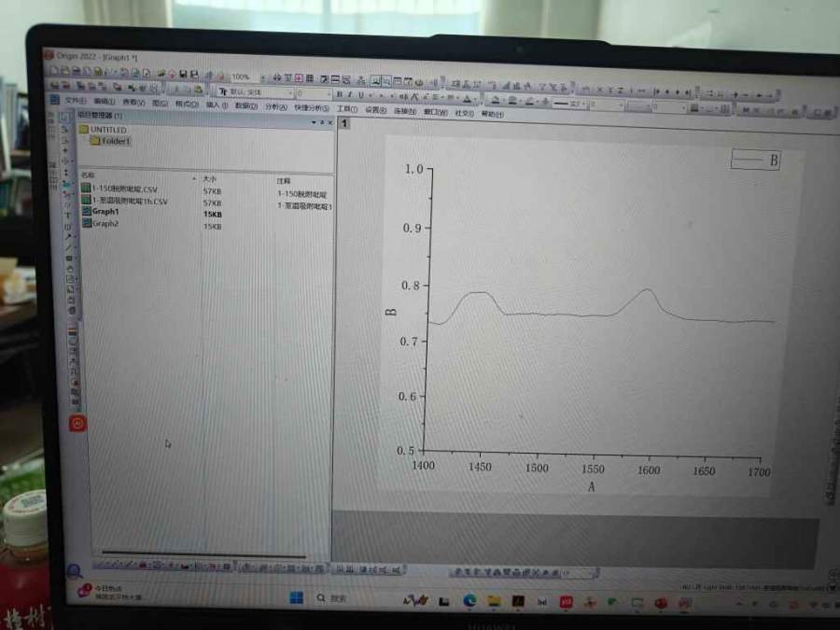840x630 pixels.
Task: Open Microsoft Edge from the taskbar
Action: (469, 600)
